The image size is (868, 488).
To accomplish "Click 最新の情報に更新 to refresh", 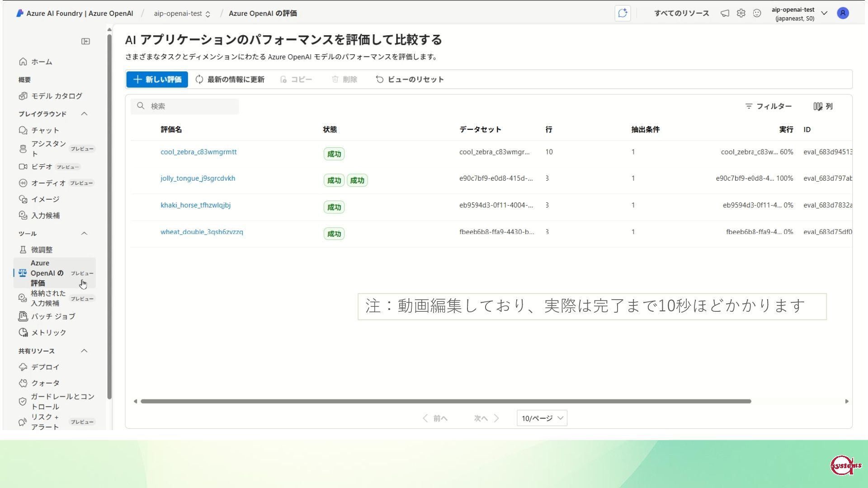I will click(230, 80).
